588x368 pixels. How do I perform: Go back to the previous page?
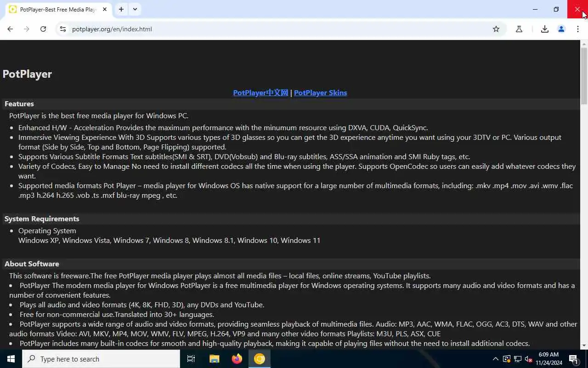pyautogui.click(x=10, y=29)
